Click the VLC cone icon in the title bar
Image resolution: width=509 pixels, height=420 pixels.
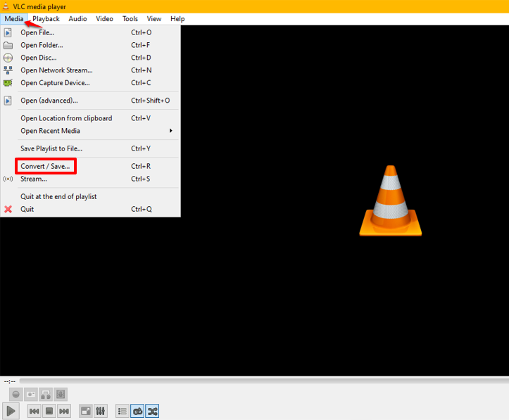pos(6,6)
